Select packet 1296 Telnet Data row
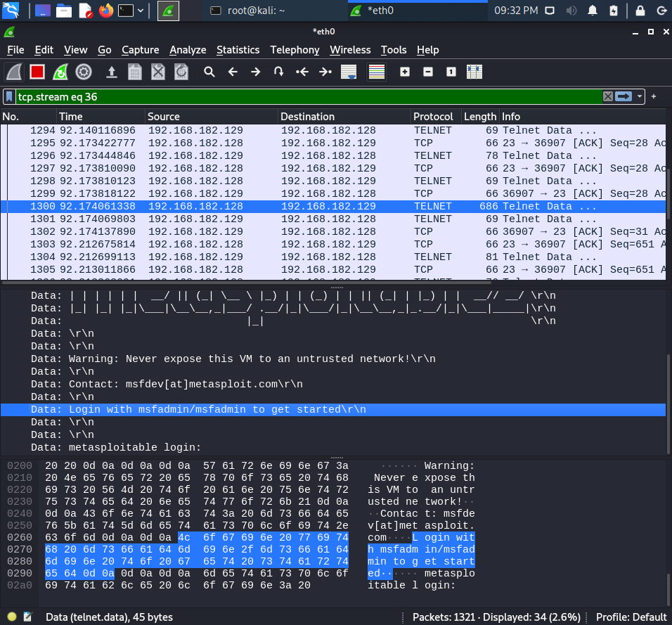The image size is (672, 625). tap(333, 155)
